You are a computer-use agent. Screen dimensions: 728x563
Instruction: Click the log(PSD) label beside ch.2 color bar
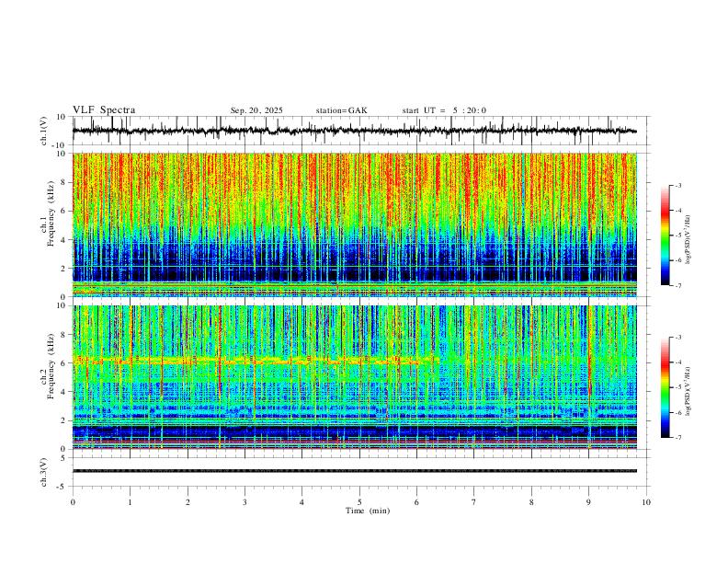coord(688,391)
